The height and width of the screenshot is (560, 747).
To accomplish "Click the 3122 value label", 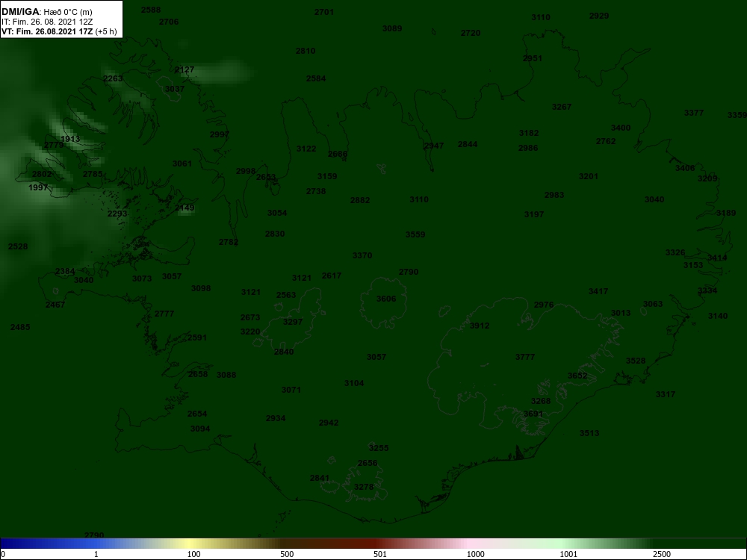I will point(306,149).
